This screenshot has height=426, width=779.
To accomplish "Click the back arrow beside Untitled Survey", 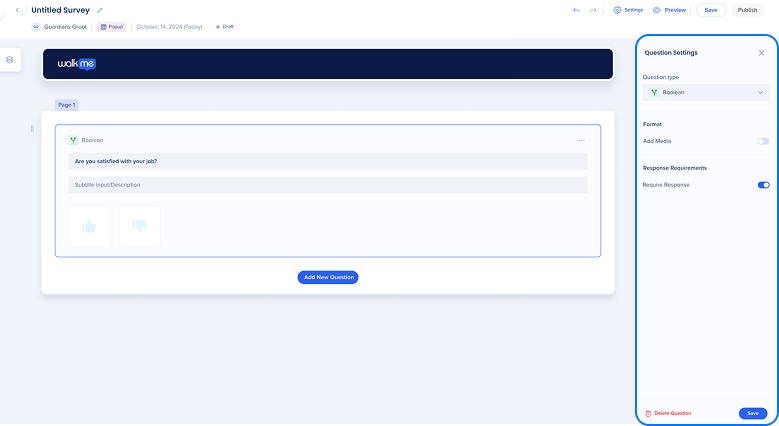I will tap(17, 10).
